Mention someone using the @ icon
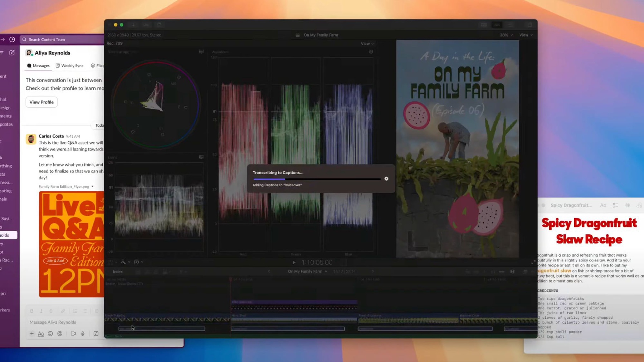 (60, 333)
